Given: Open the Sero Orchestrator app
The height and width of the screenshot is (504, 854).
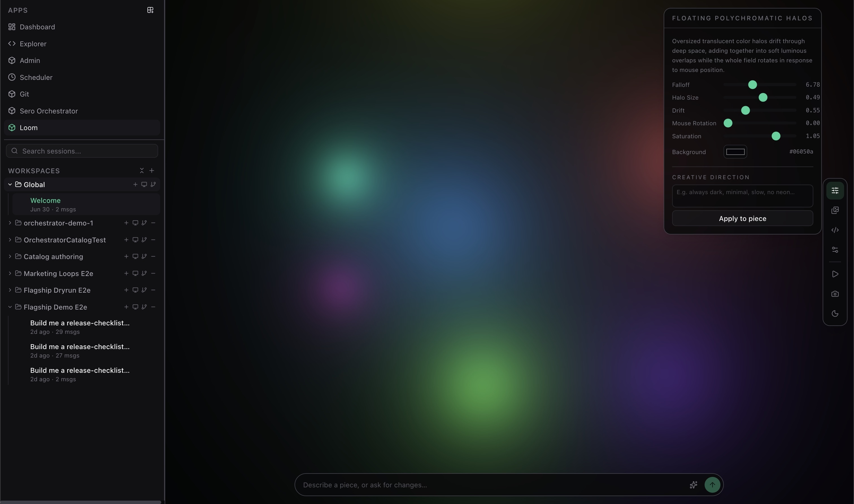Looking at the screenshot, I should pyautogui.click(x=82, y=111).
